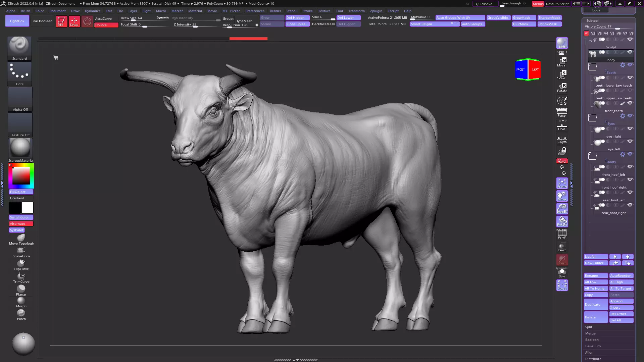This screenshot has height=362, width=644.
Task: Click the Duplicate subtool button
Action: coord(596,305)
